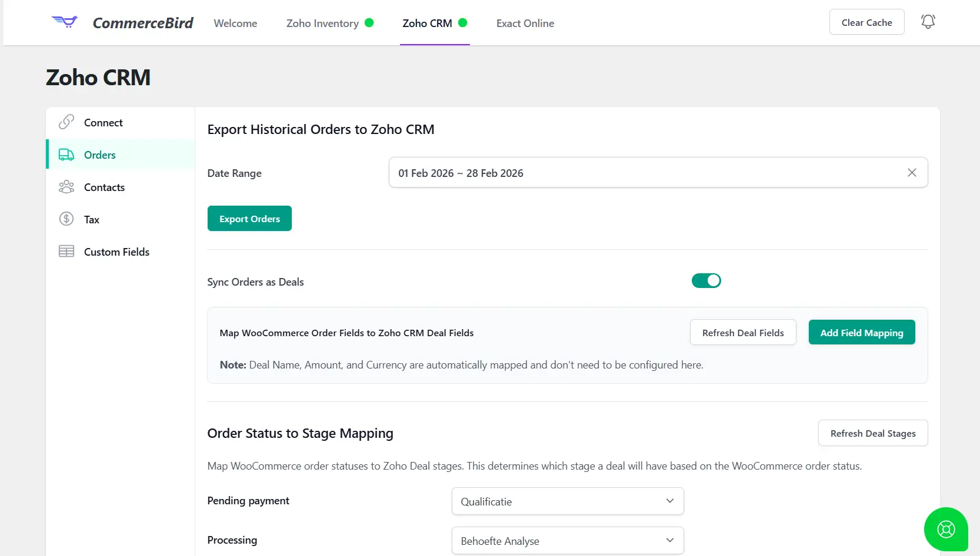Open the green support chat bubble

946,530
